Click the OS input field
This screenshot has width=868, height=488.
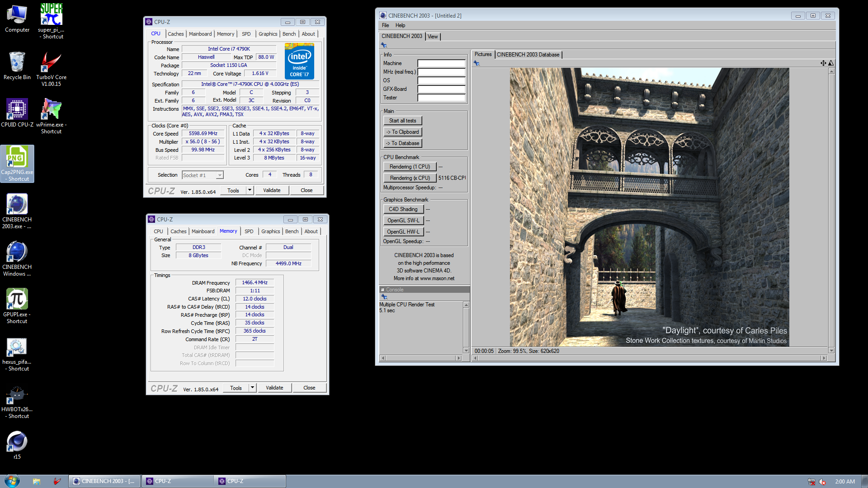click(441, 80)
